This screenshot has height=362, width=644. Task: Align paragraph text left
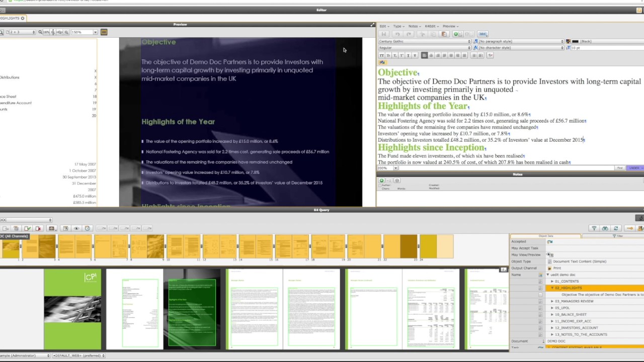click(x=424, y=55)
